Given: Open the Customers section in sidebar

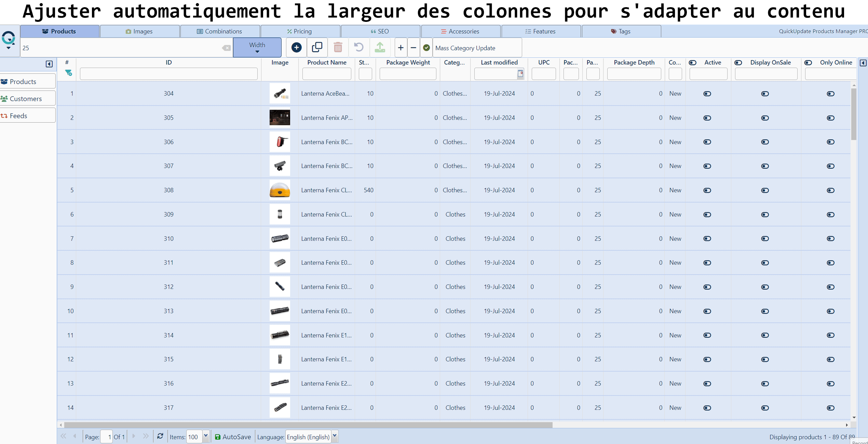Looking at the screenshot, I should tap(26, 98).
